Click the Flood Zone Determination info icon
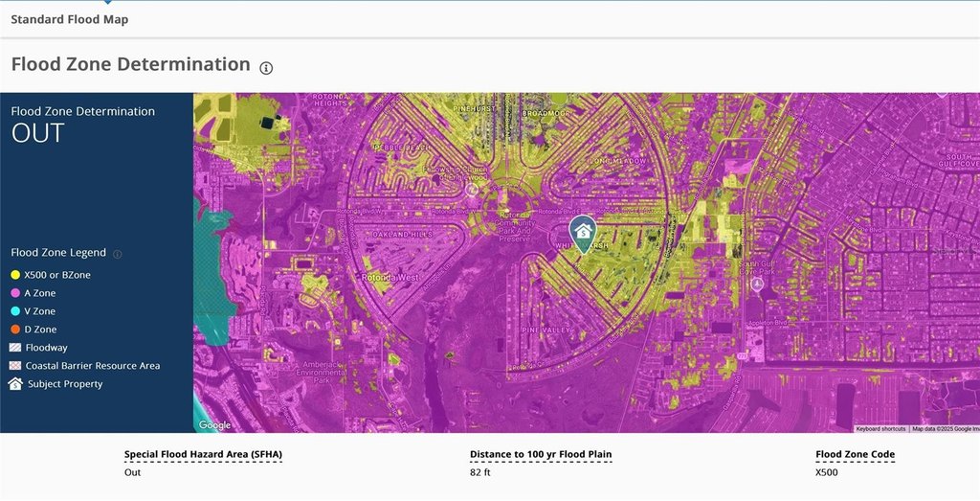Image resolution: width=980 pixels, height=501 pixels. click(x=266, y=68)
